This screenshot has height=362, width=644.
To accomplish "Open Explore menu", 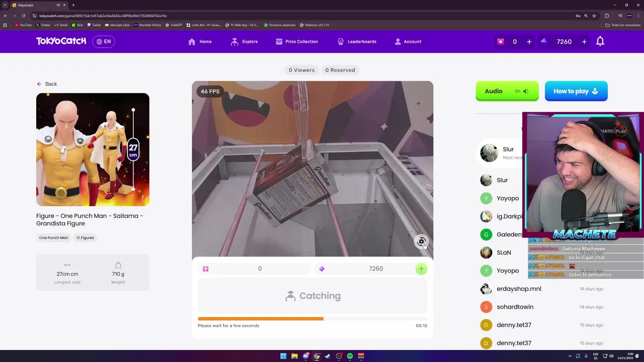I will [244, 42].
